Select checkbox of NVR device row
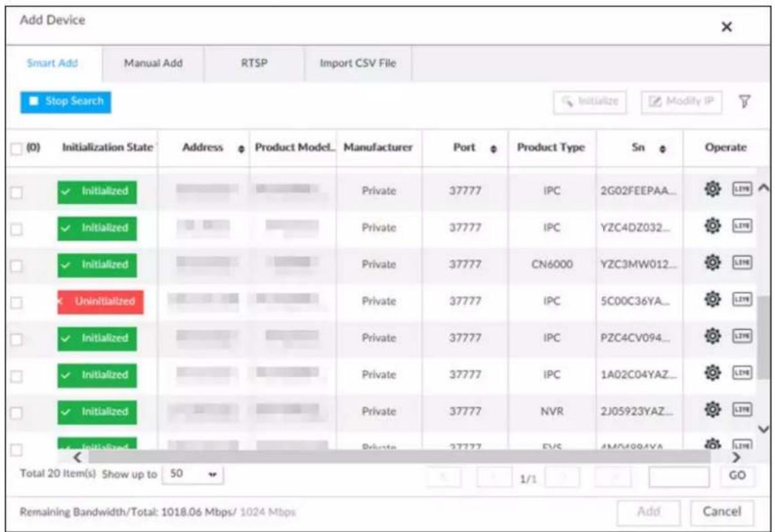Viewport: 775px width, 532px height. pyautogui.click(x=16, y=413)
